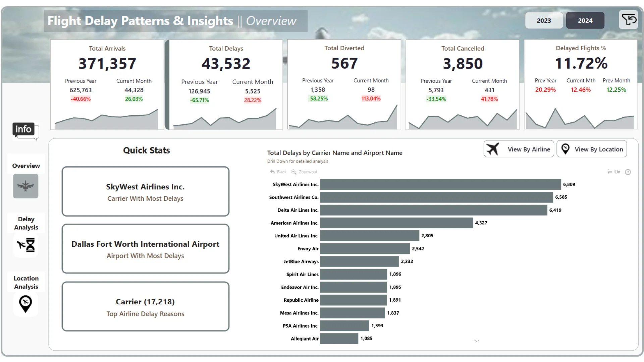This screenshot has height=362, width=644.
Task: Select the 2024 year filter
Action: [585, 20]
